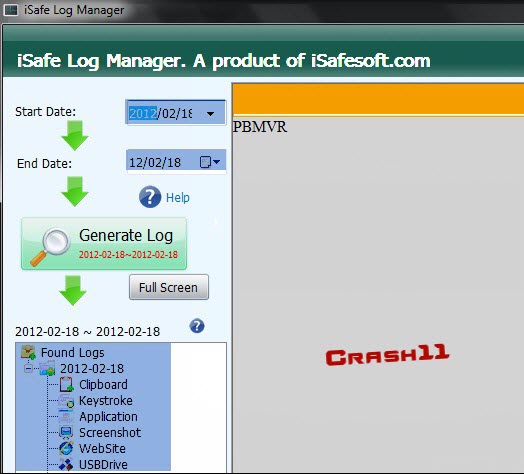Click the USBDrive icon in the tree
The height and width of the screenshot is (474, 524).
66,464
